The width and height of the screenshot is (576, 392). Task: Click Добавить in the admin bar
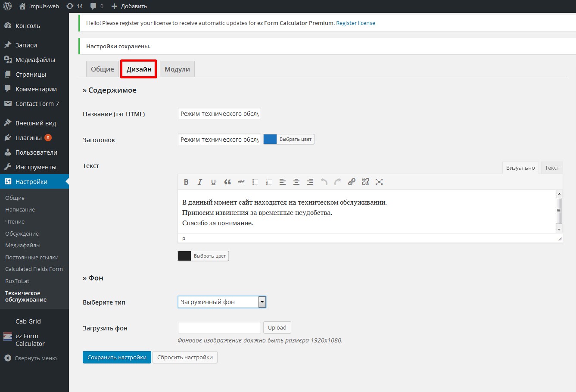pyautogui.click(x=129, y=6)
